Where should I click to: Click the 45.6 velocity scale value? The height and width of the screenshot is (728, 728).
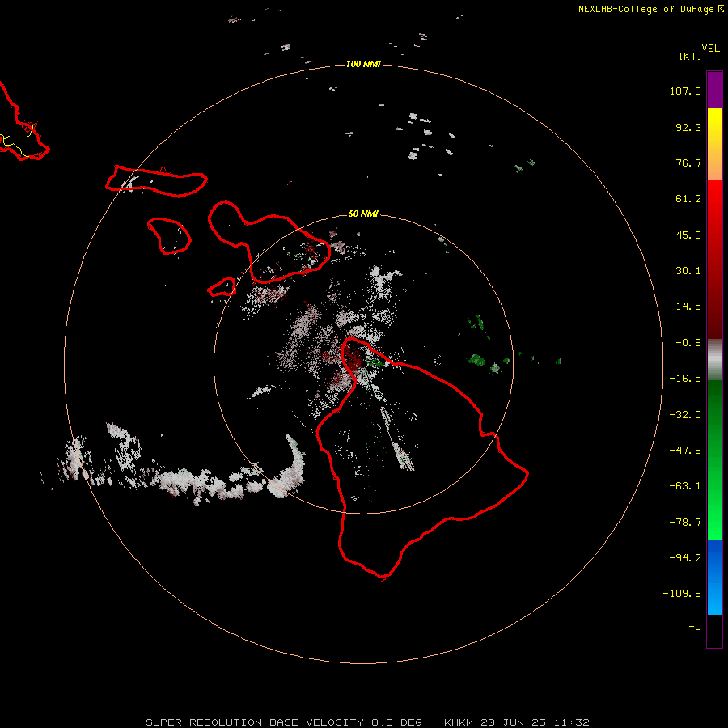[x=688, y=235]
